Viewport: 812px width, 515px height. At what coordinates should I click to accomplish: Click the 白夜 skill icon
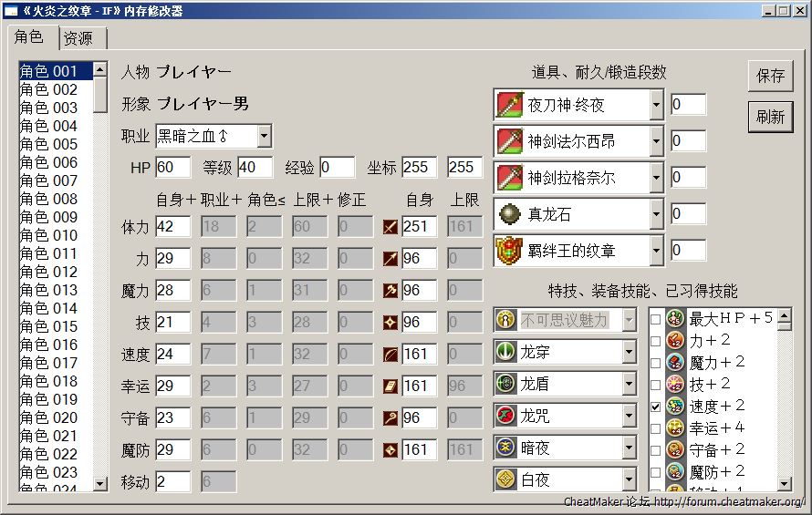[x=506, y=479]
